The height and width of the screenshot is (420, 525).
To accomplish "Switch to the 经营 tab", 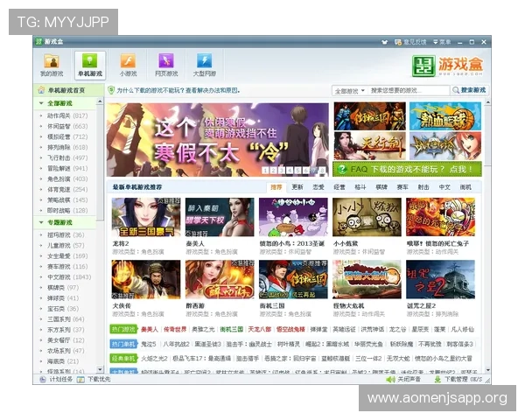I will click(x=339, y=187).
